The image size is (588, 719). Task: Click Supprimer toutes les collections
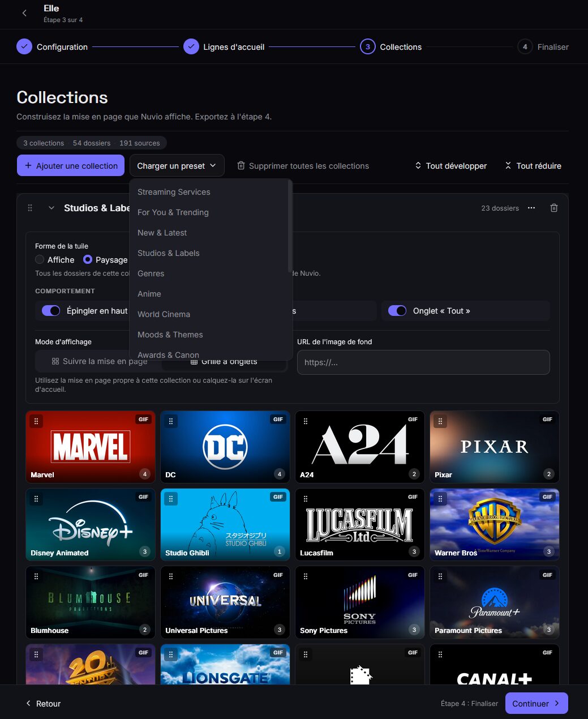(303, 165)
